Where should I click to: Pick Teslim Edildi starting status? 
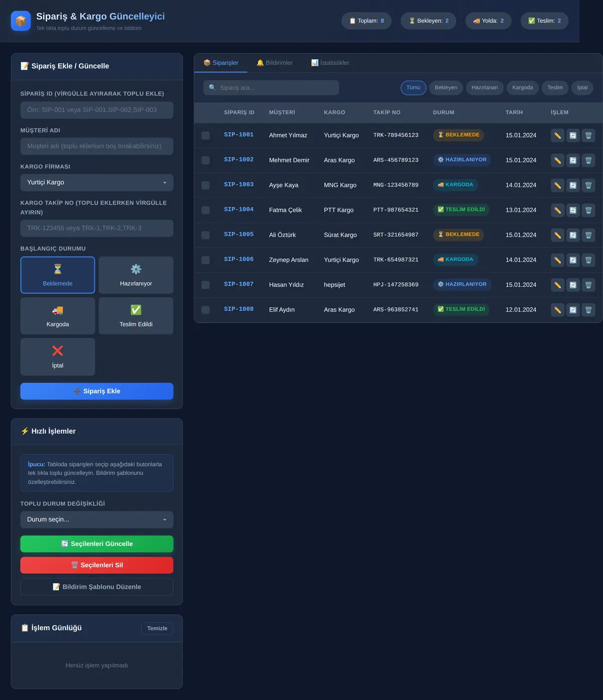(136, 316)
